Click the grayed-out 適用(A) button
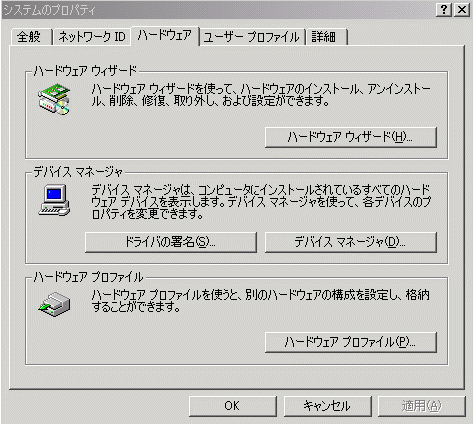The image size is (473, 424). point(422,406)
